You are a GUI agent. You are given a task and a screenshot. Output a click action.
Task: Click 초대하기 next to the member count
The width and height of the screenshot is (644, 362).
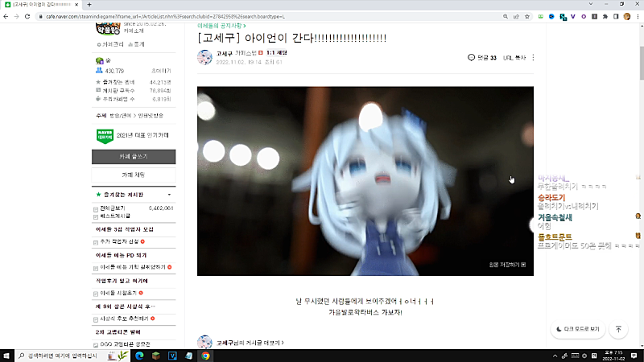[x=162, y=71]
